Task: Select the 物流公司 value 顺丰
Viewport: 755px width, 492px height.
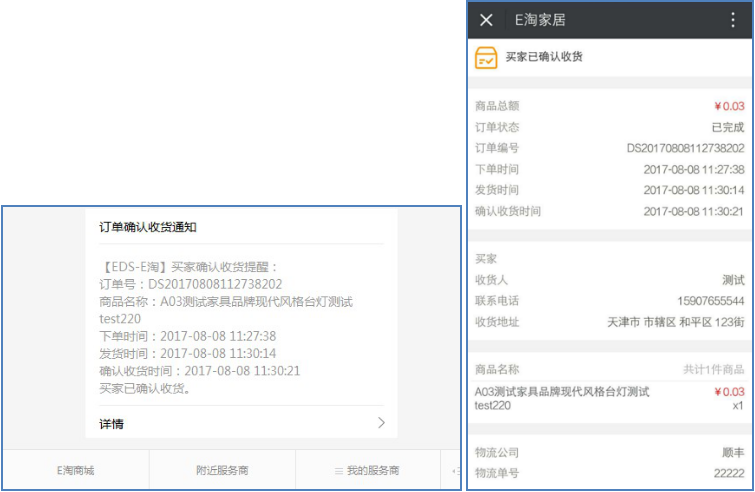Action: (733, 453)
